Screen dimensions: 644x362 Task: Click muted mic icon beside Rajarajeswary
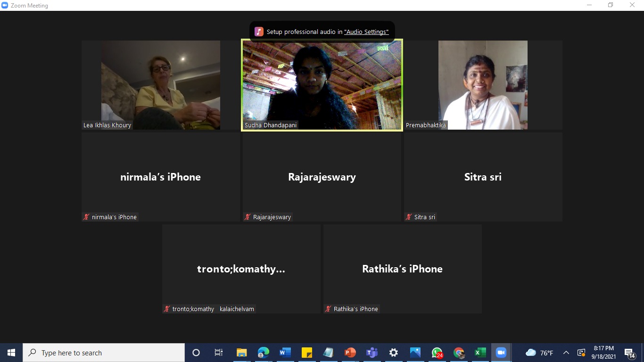[248, 217]
